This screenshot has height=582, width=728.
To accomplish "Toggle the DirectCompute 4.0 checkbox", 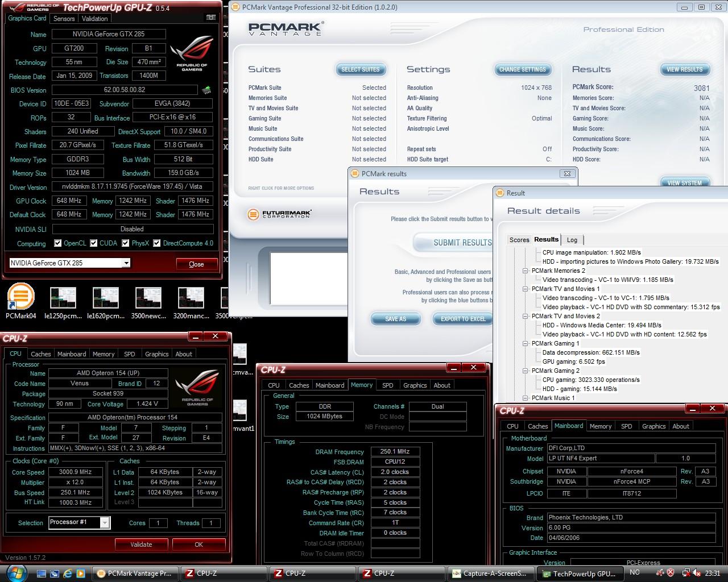I will [157, 243].
